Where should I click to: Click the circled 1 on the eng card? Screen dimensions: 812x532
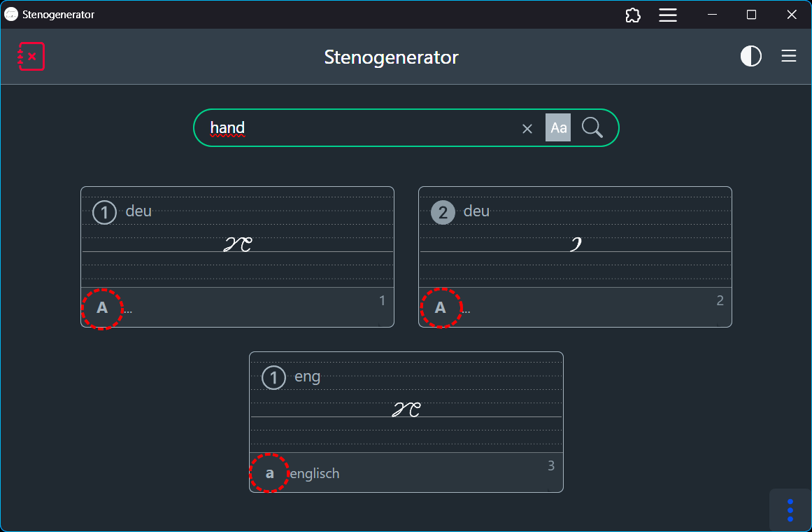click(x=273, y=378)
